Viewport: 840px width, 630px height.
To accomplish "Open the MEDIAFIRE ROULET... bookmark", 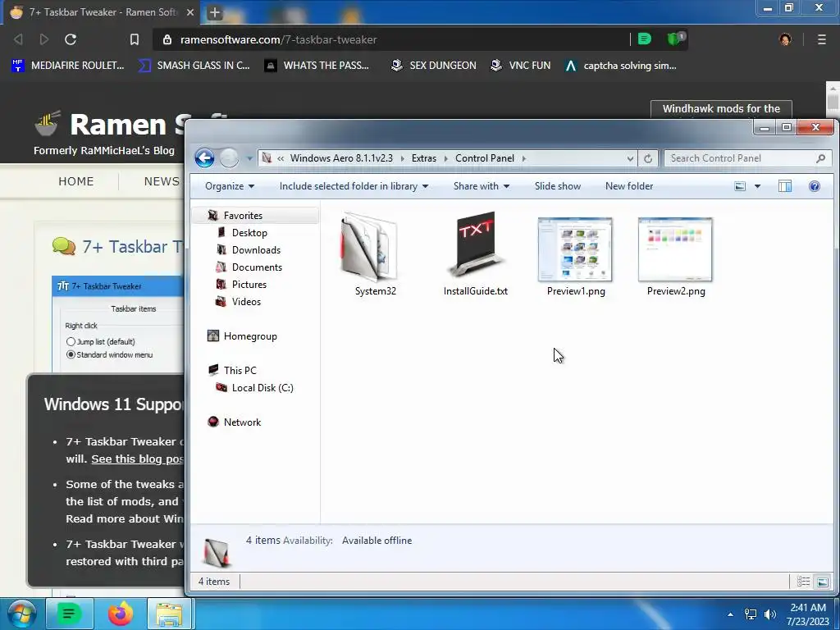I will click(x=68, y=66).
